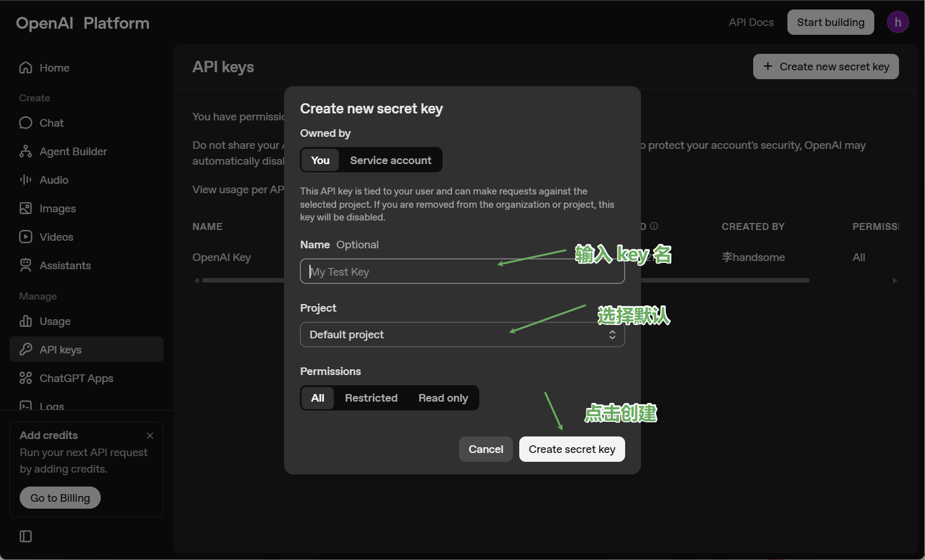
Task: Cancel the create key dialog
Action: coord(486,449)
